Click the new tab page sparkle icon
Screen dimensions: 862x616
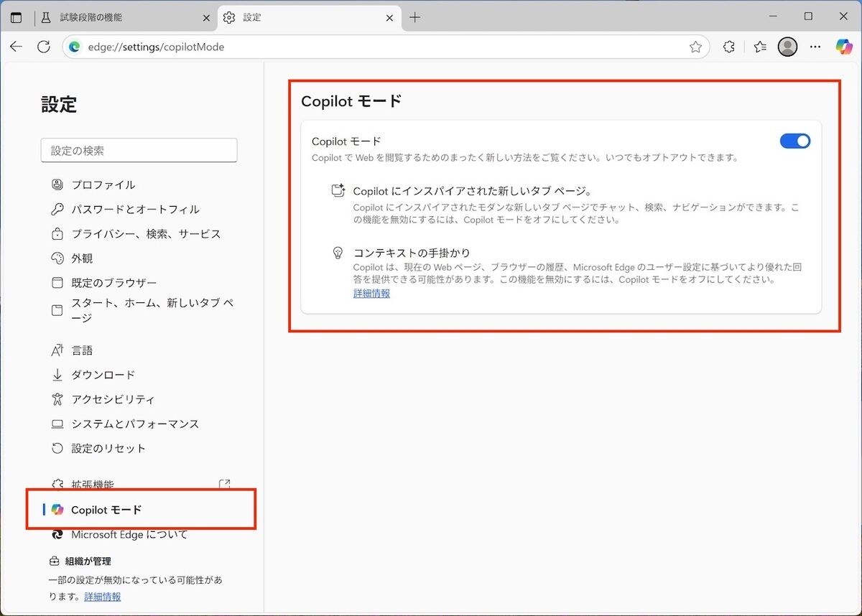coord(338,191)
